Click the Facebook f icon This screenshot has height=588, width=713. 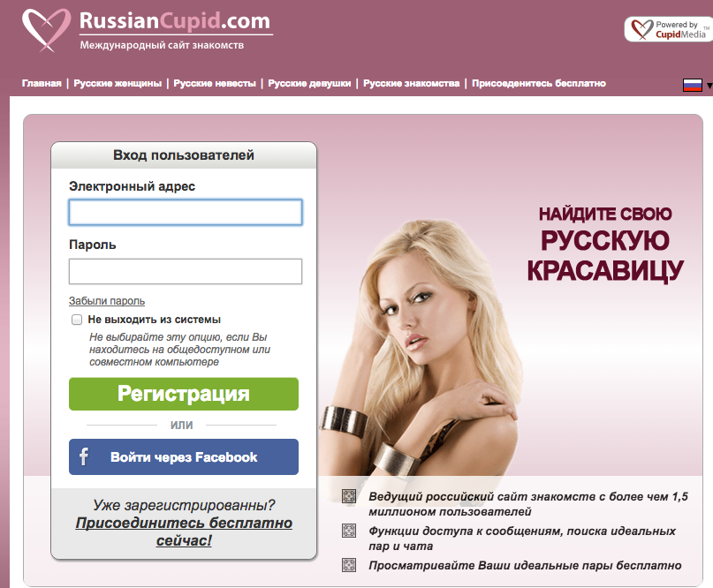[x=84, y=456]
